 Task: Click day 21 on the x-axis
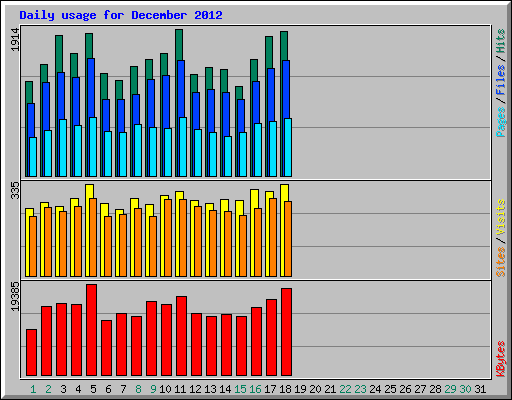[x=330, y=389]
